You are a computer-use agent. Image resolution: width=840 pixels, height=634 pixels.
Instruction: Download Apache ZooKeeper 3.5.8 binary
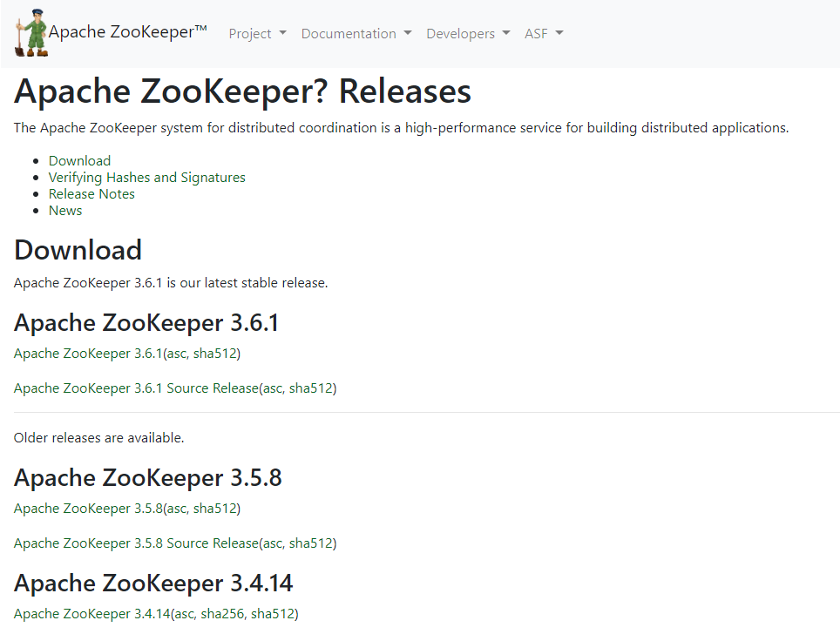88,509
